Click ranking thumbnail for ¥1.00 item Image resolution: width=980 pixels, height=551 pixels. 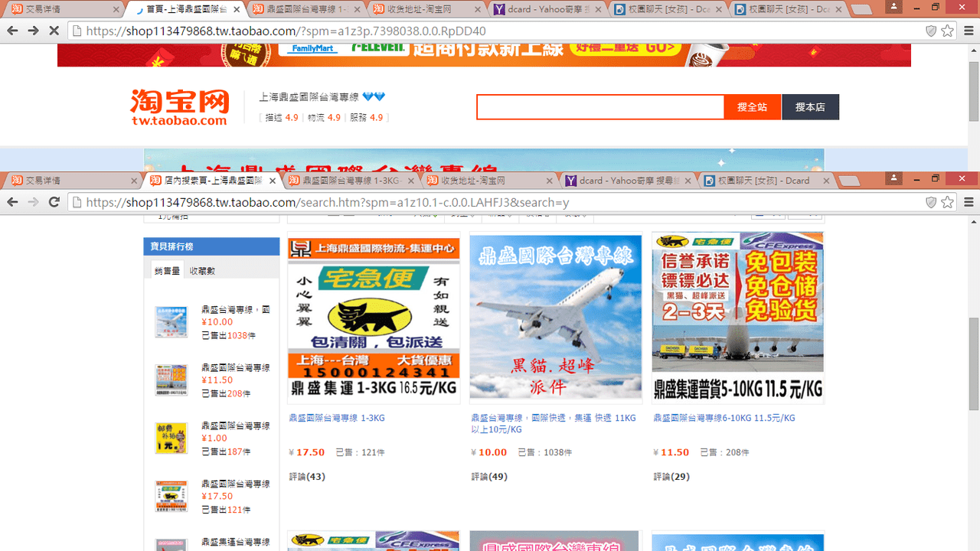(x=171, y=439)
